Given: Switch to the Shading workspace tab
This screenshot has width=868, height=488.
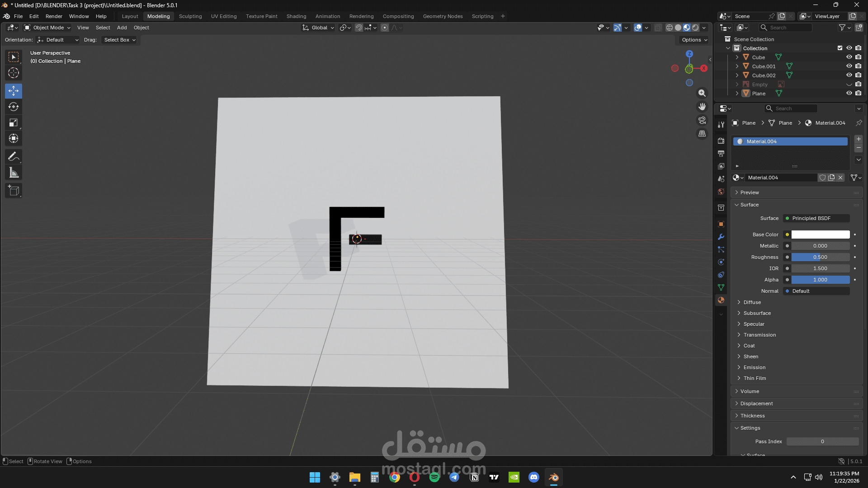Looking at the screenshot, I should (296, 16).
